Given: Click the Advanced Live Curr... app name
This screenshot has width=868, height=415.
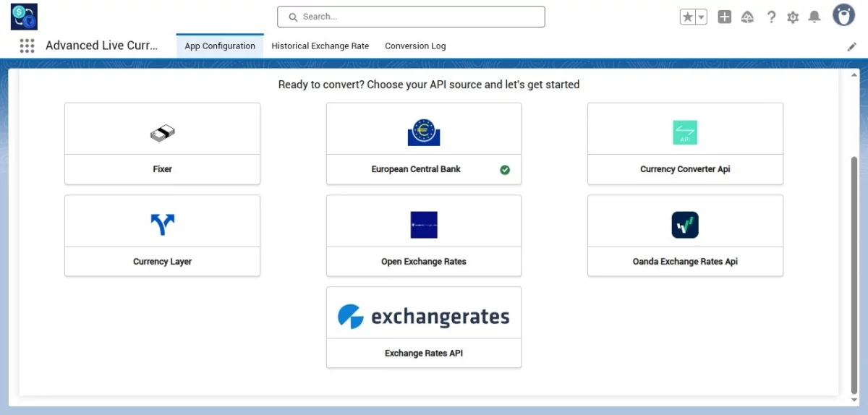Looking at the screenshot, I should click(x=101, y=46).
